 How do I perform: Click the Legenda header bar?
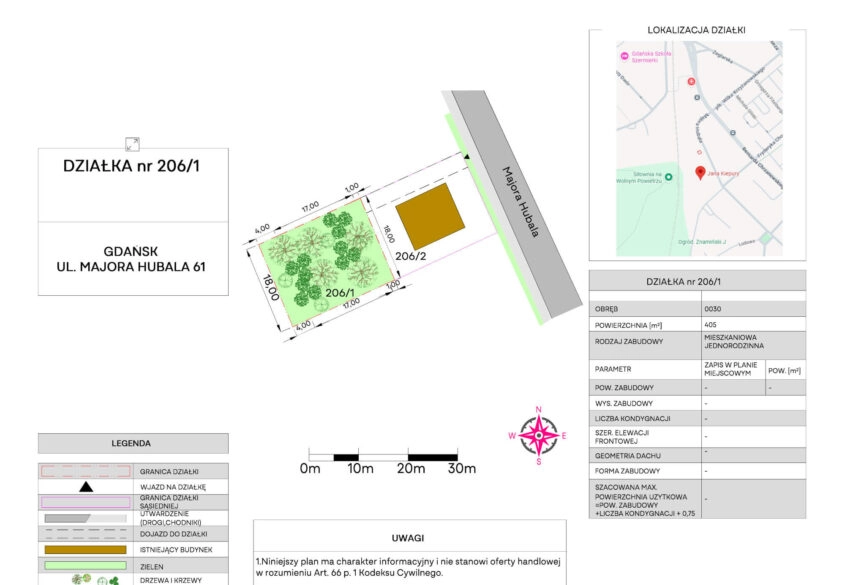pos(132,443)
